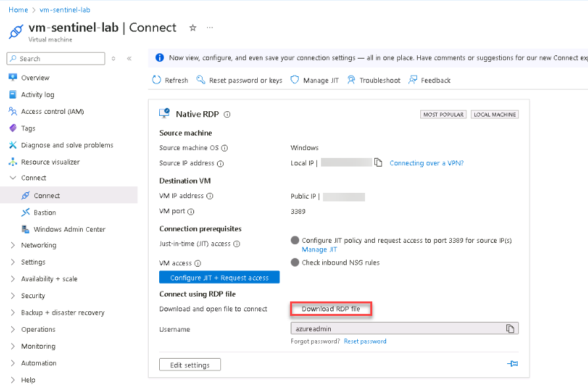Expand the Help section
Viewport: 588px width, 387px height.
click(x=12, y=380)
